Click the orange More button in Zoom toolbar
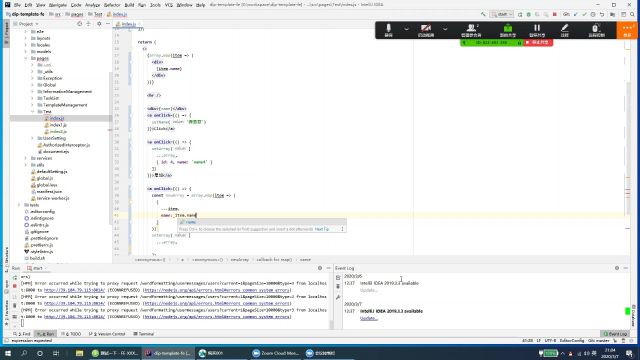Image resolution: width=640 pixels, height=360 pixels. coord(627,30)
